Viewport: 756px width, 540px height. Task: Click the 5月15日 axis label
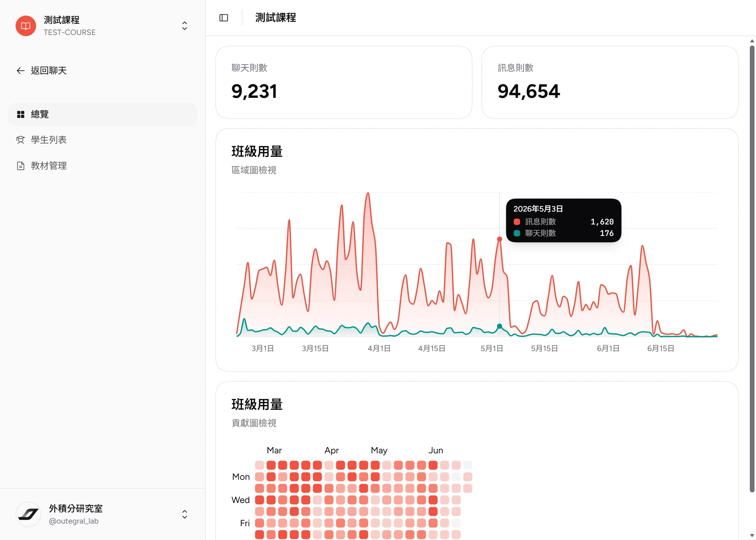tap(544, 348)
